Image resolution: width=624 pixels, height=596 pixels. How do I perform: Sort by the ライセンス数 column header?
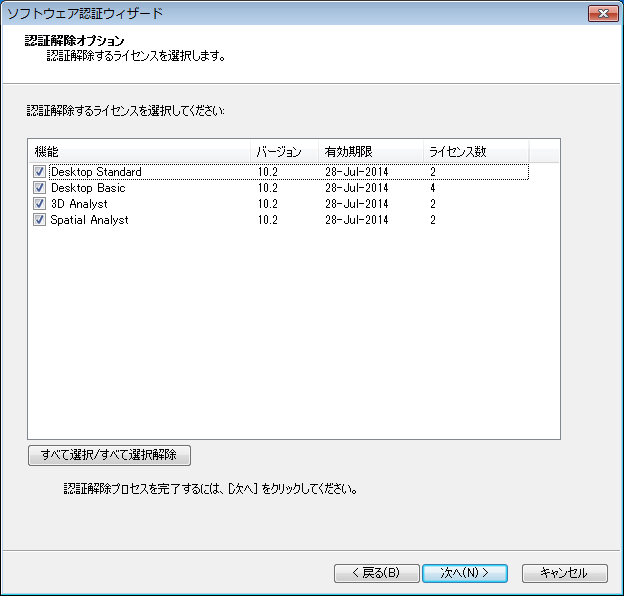(x=476, y=151)
